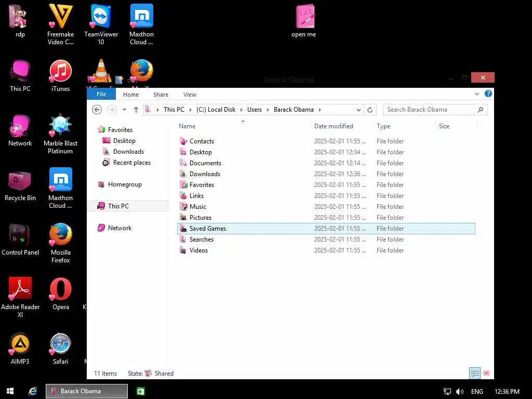Select the Videos folder row
Viewport: 532px width, 399px height.
point(326,250)
